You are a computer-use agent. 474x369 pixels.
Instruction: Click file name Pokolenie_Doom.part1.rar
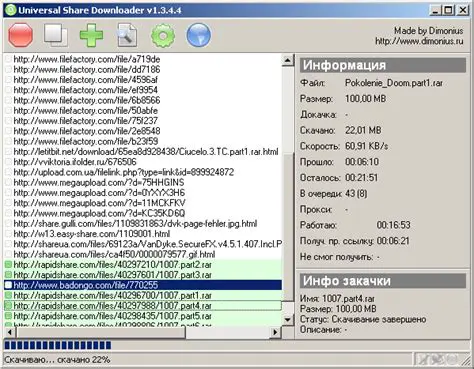pyautogui.click(x=394, y=83)
